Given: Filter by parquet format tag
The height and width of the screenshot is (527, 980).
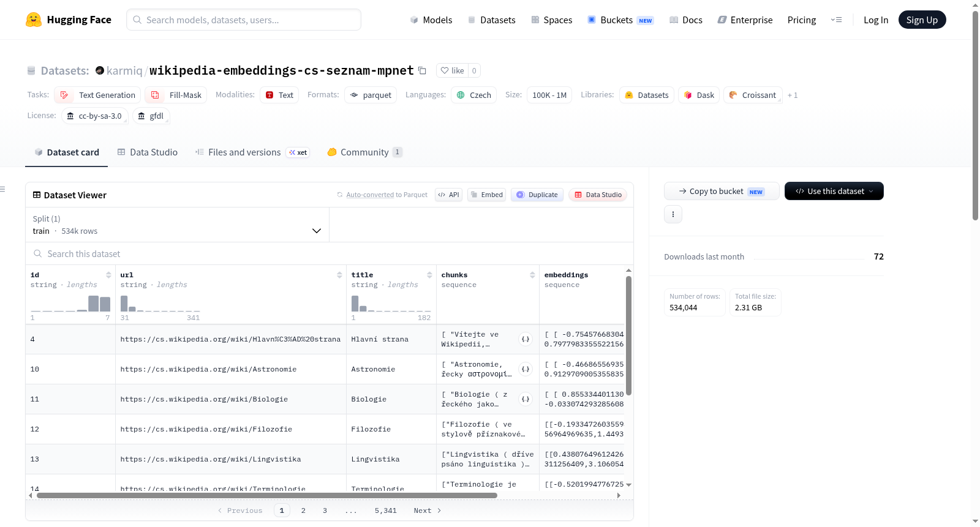Looking at the screenshot, I should 371,95.
